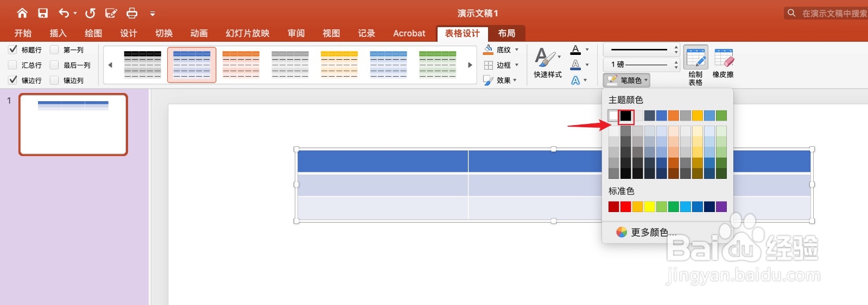Open the View (视图) tab
868x305 pixels.
click(332, 33)
